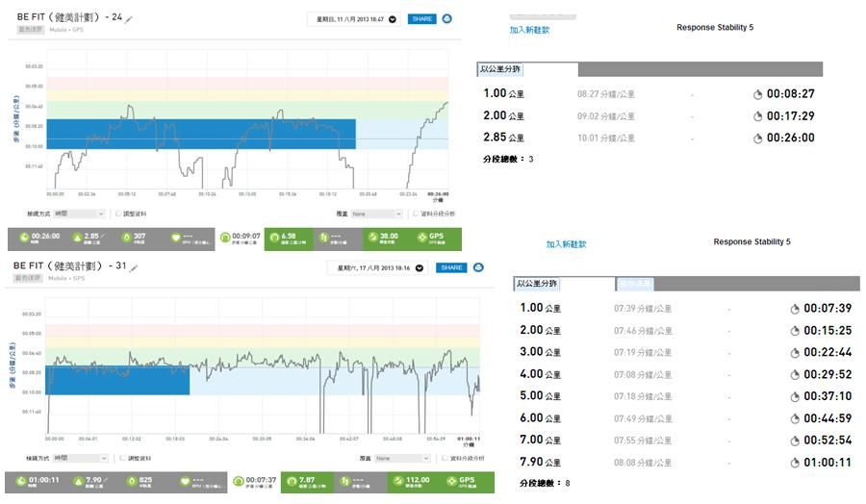Click the 01:00:11 duration clock icon
The width and height of the screenshot is (866, 504).
click(21, 481)
